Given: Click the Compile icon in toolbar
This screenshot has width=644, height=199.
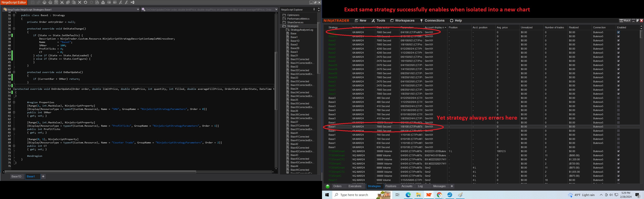Looking at the screenshot, I should click(x=103, y=3).
